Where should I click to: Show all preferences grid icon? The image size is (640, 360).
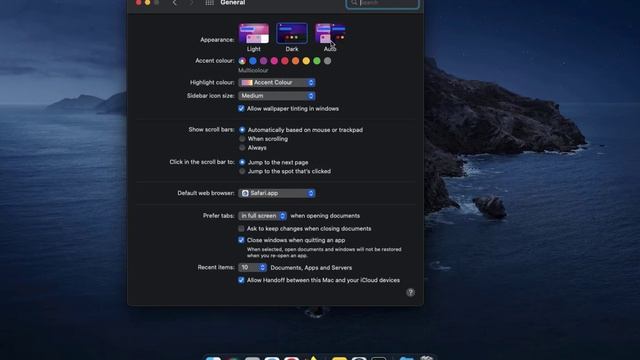pos(209,3)
